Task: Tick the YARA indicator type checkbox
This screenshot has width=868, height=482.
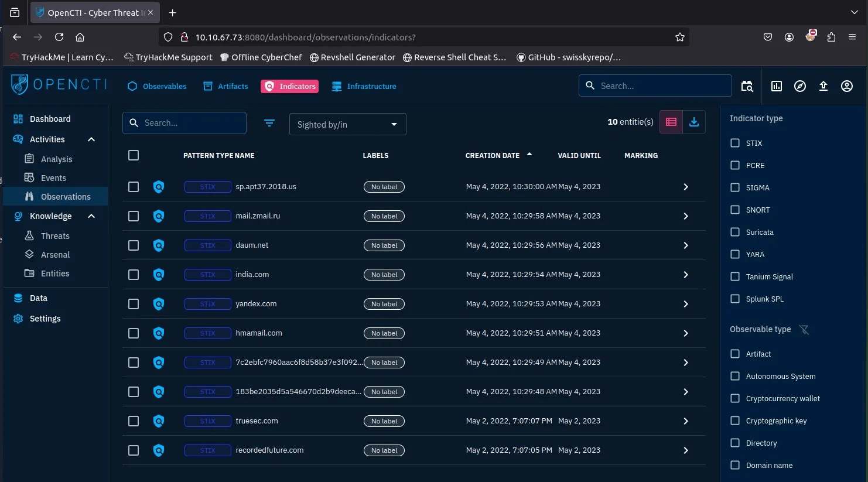Action: pos(735,254)
